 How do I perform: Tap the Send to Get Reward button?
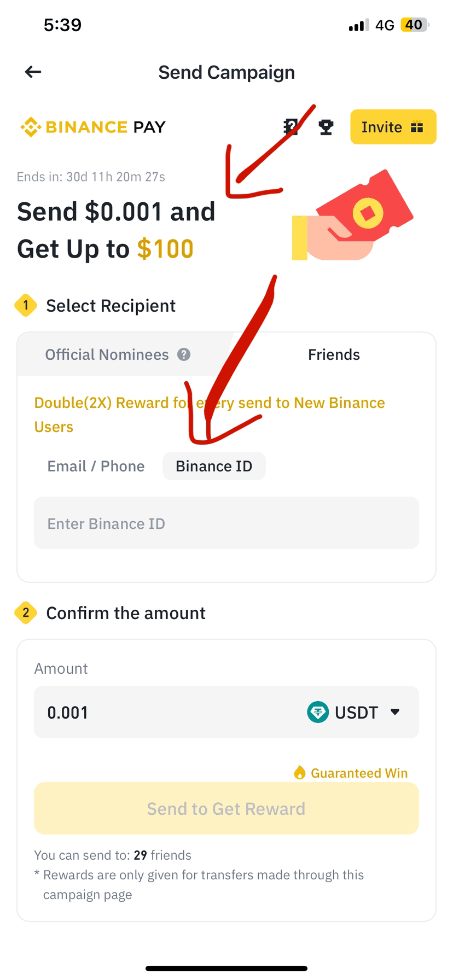point(226,808)
